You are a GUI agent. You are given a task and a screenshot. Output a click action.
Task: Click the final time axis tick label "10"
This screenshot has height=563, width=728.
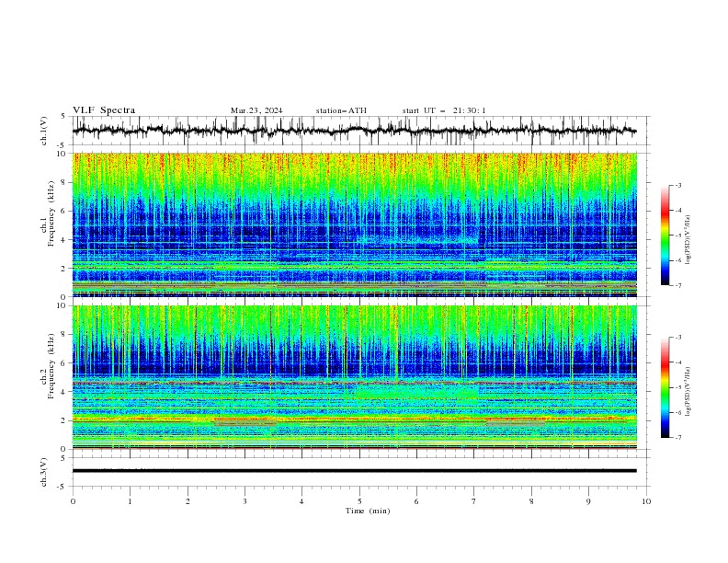(x=646, y=501)
